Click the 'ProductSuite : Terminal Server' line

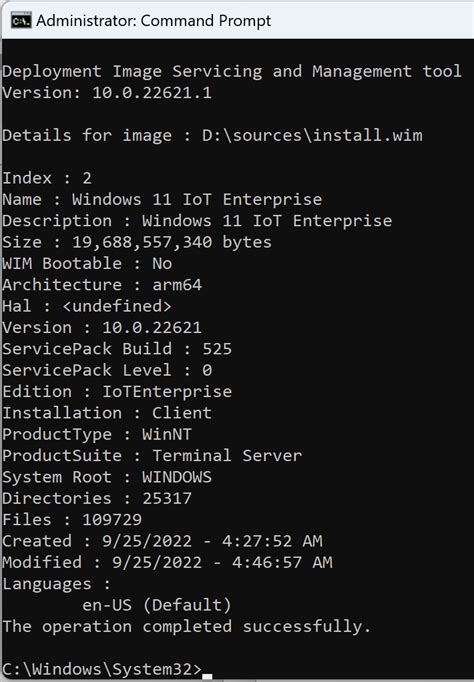(152, 455)
